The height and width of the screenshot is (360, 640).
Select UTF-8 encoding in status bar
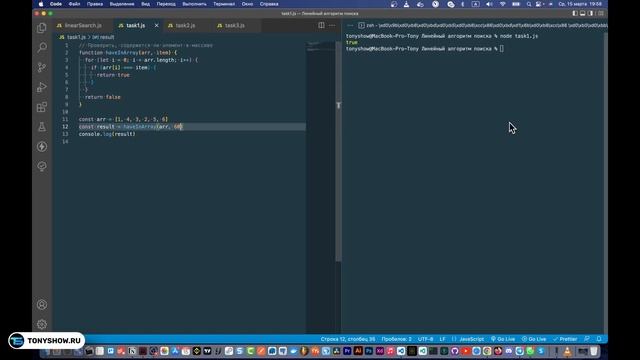pyautogui.click(x=426, y=339)
